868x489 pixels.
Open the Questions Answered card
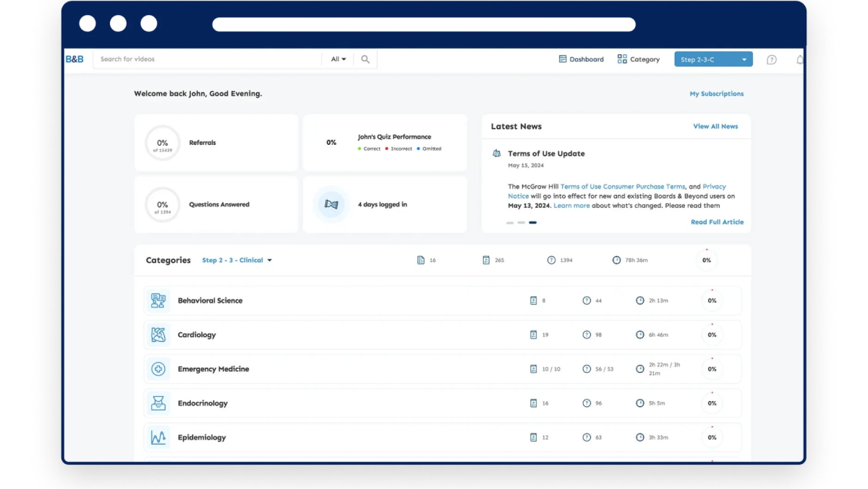(216, 204)
